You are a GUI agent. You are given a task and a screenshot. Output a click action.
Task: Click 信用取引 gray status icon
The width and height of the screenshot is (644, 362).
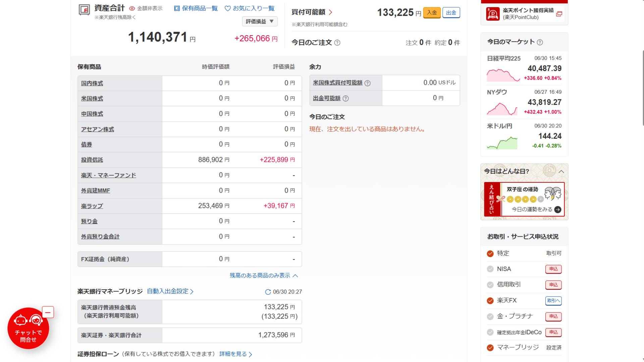coord(490,285)
